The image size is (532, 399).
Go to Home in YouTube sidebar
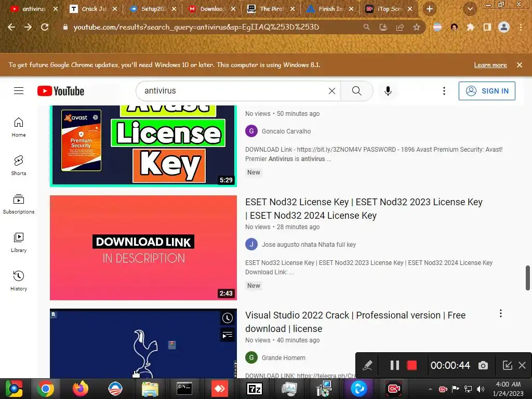[x=19, y=127]
